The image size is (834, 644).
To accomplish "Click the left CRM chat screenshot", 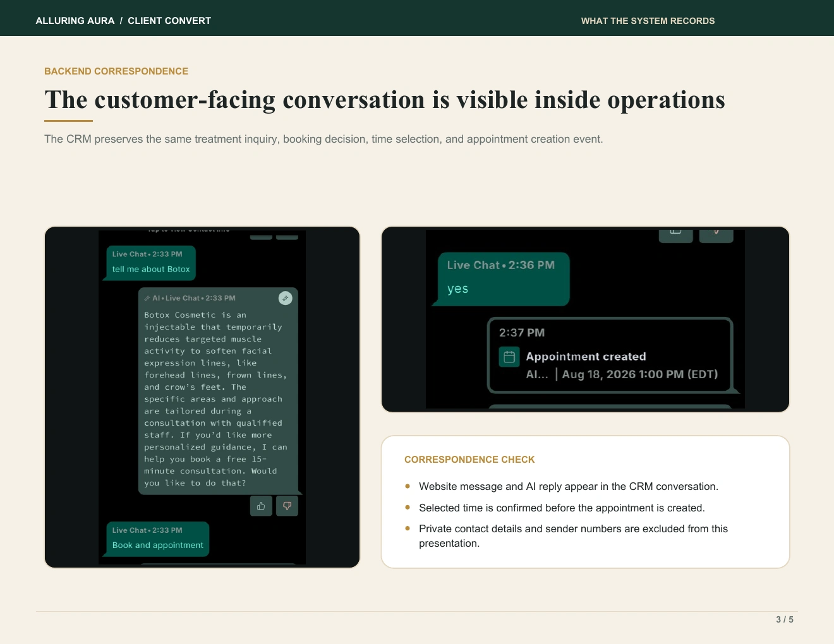I will [202, 397].
